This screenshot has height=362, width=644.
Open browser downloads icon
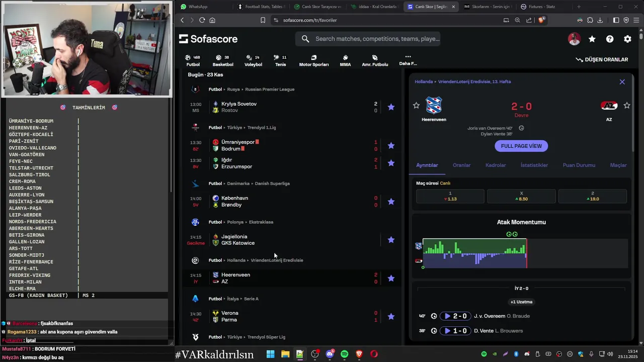[600, 20]
